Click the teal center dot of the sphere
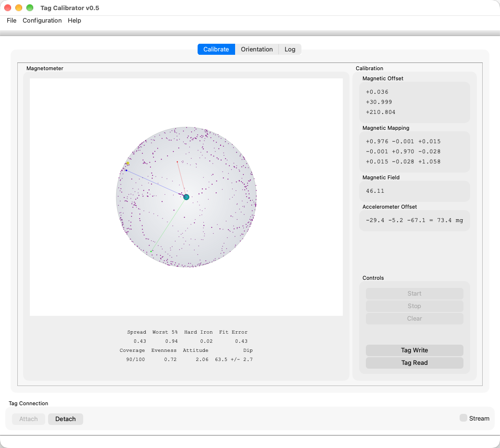Image resolution: width=500 pixels, height=448 pixels. (186, 197)
